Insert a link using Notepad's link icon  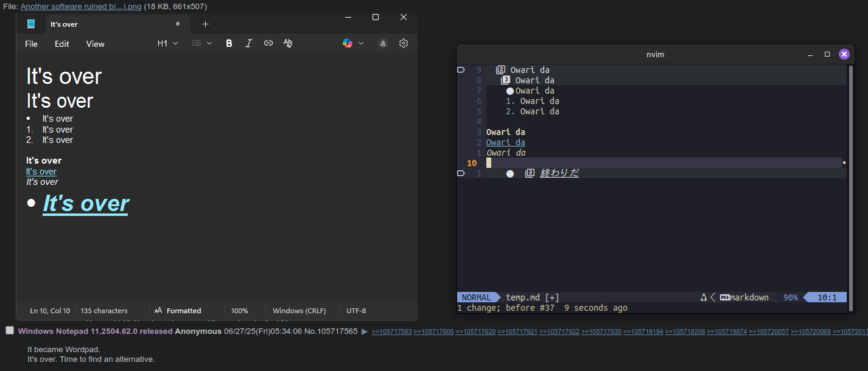coord(268,43)
